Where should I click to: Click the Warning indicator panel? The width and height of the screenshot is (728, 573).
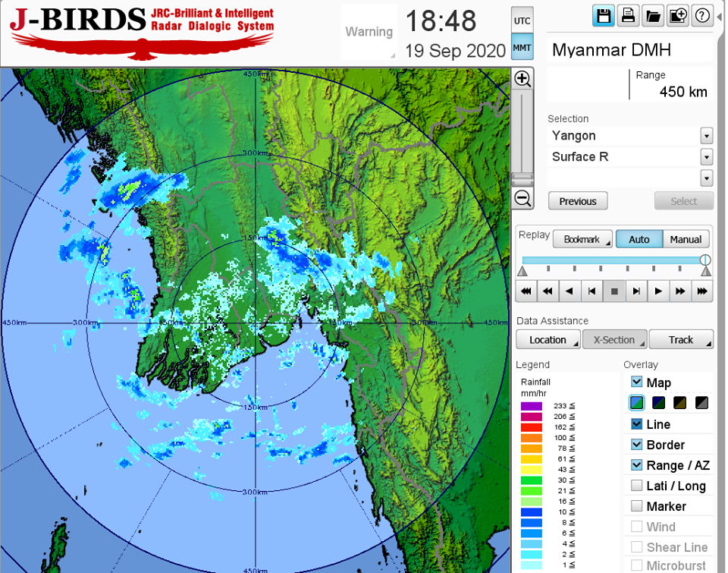pos(369,32)
